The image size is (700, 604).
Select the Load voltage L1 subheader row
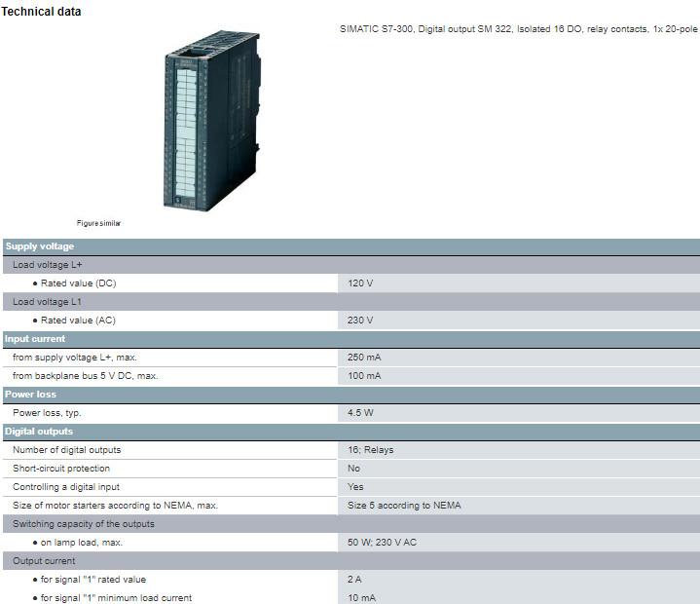(351, 302)
